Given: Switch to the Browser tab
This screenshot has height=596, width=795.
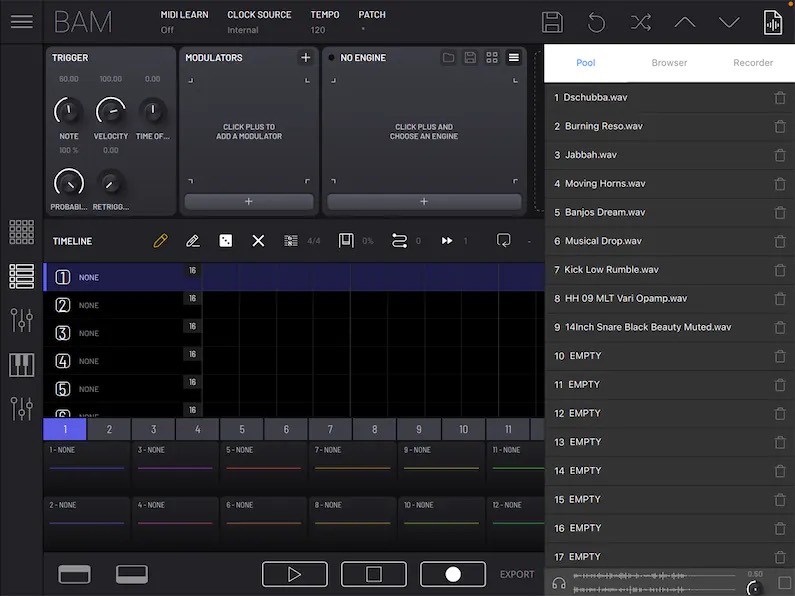Looking at the screenshot, I should (x=669, y=63).
